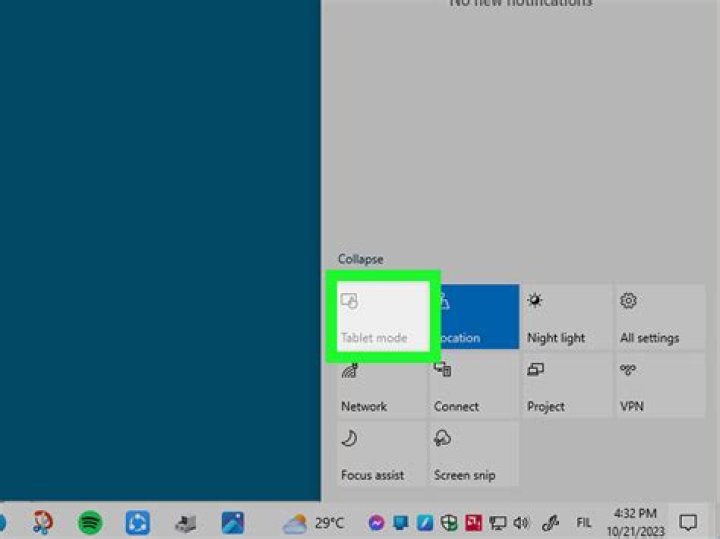720x539 pixels.
Task: Open the FIL language input selector
Action: click(x=584, y=522)
